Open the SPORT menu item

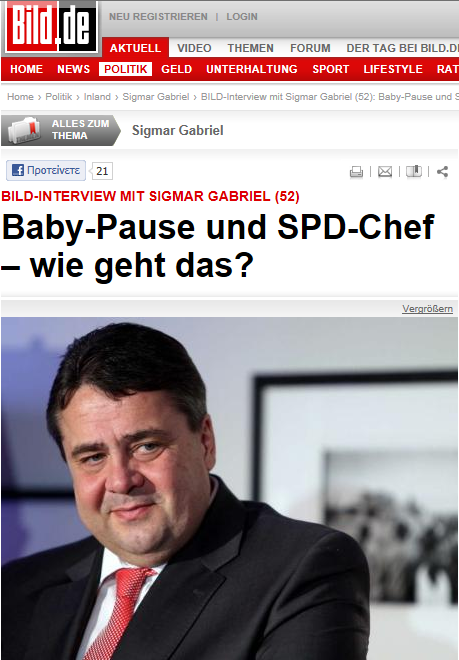[331, 69]
